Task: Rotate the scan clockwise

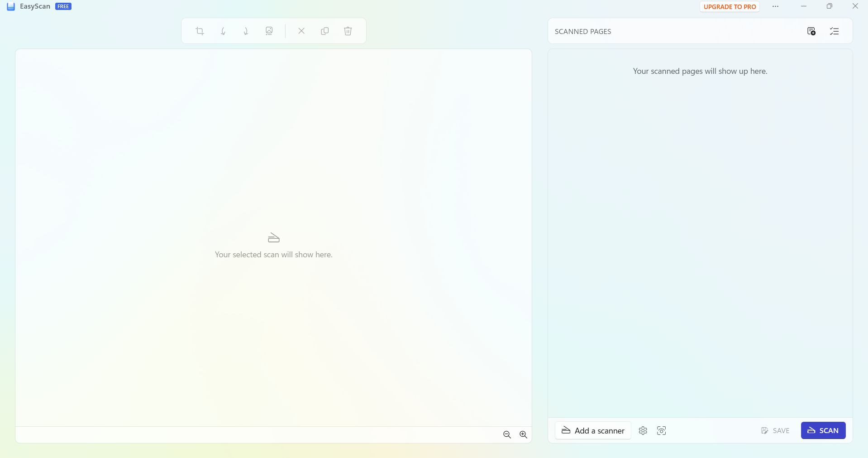Action: (246, 31)
